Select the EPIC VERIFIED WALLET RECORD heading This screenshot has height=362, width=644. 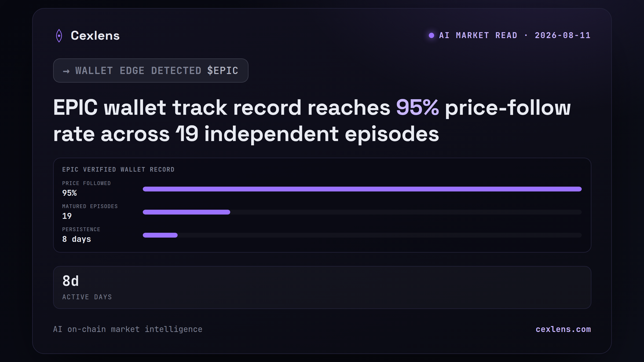[x=118, y=169]
